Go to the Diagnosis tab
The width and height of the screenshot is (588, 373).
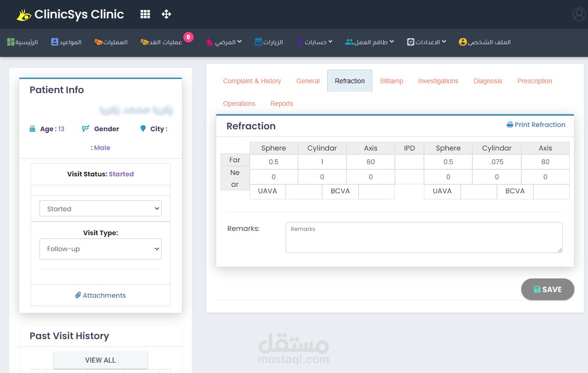tap(488, 81)
